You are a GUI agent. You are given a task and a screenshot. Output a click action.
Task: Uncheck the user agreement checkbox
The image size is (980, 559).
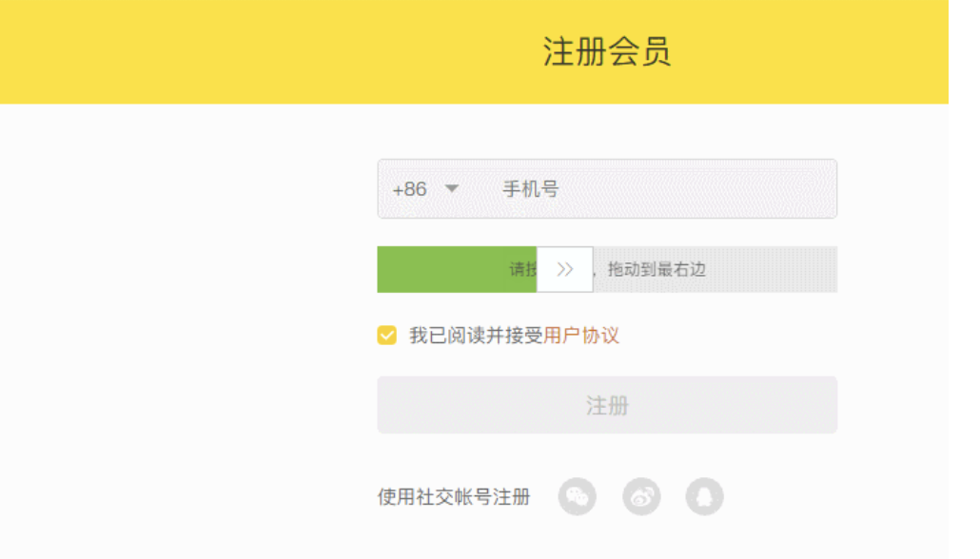click(387, 336)
